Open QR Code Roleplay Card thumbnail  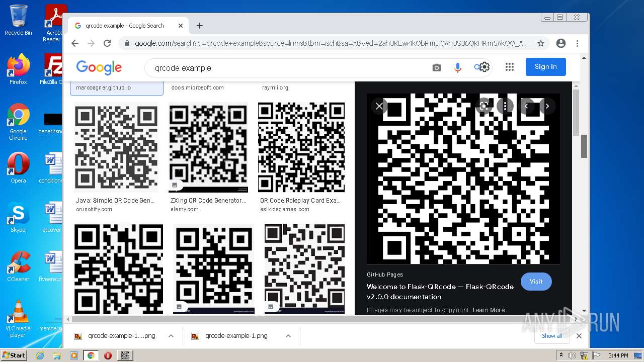click(x=301, y=147)
